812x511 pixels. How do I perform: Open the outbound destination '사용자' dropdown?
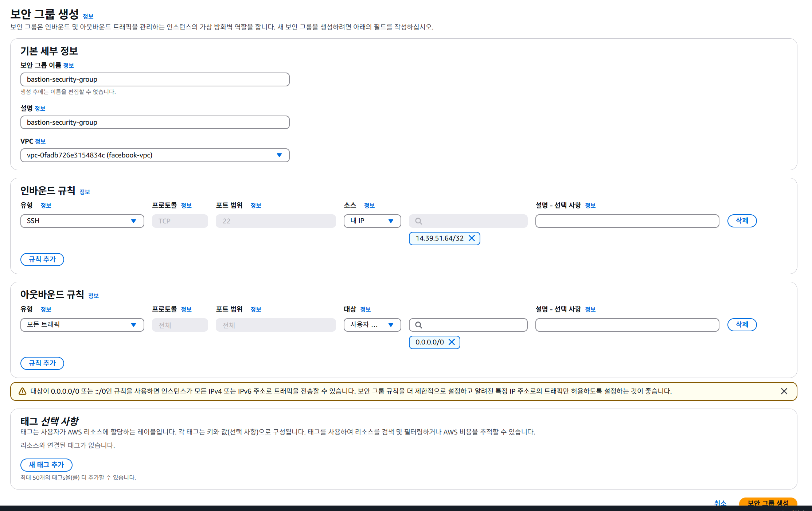point(372,325)
